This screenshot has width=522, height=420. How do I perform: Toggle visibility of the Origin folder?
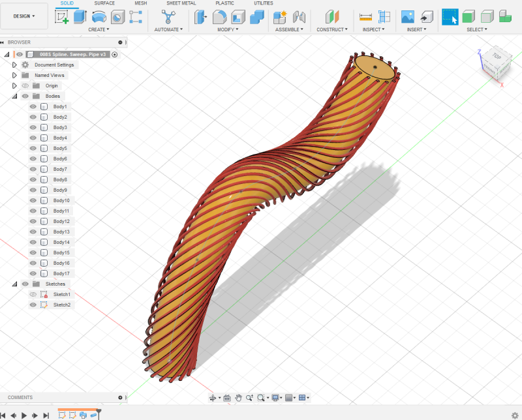point(25,85)
